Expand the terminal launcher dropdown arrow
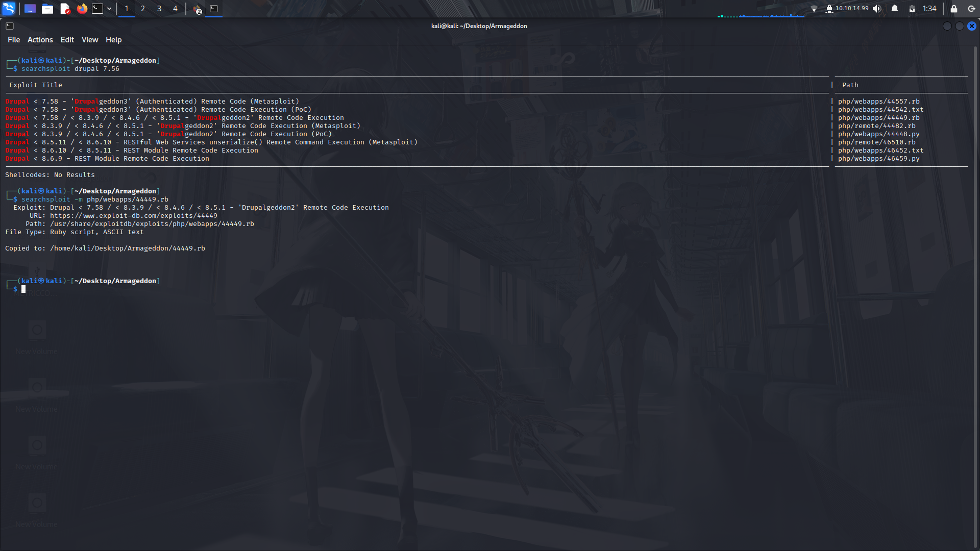Viewport: 980px width, 551px height. point(109,9)
